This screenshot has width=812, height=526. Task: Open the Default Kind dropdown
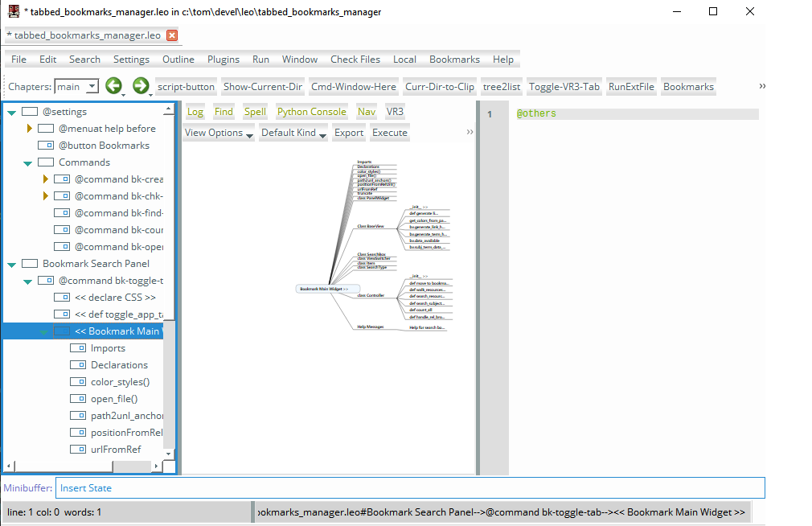point(293,133)
